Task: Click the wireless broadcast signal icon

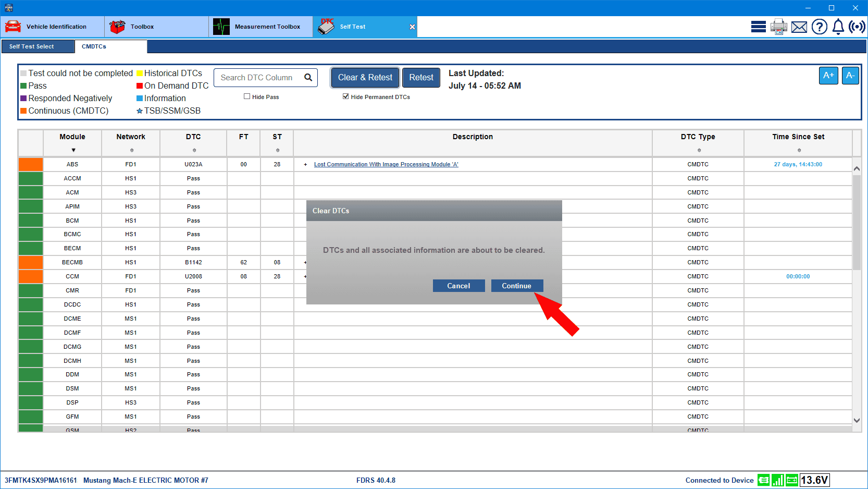Action: click(857, 27)
